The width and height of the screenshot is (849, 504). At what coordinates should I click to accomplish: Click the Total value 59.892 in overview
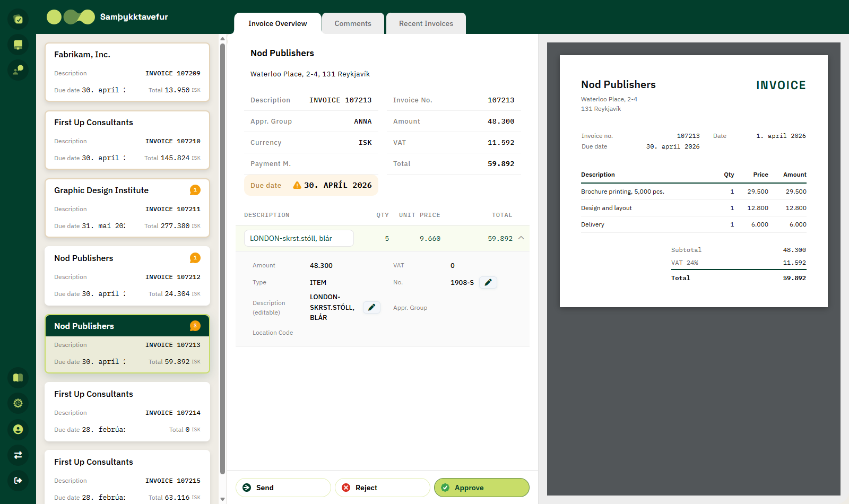(501, 164)
